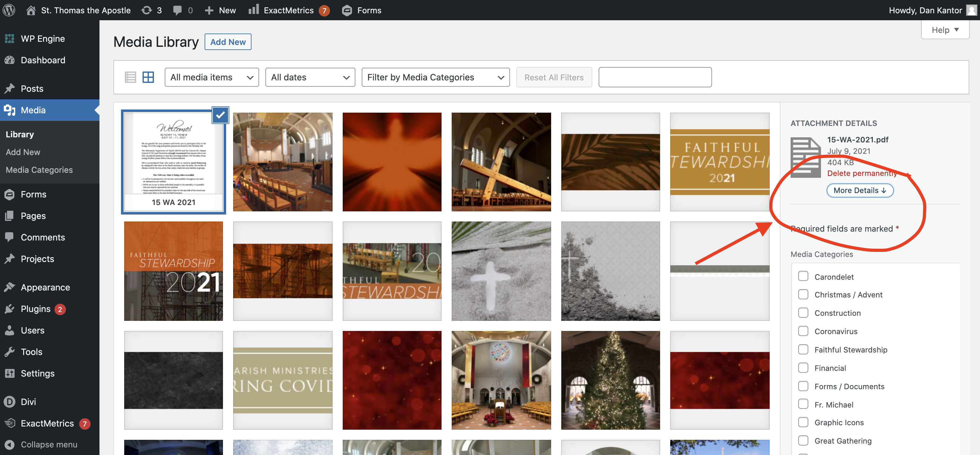Select the white cross in sand thumbnail

[501, 271]
